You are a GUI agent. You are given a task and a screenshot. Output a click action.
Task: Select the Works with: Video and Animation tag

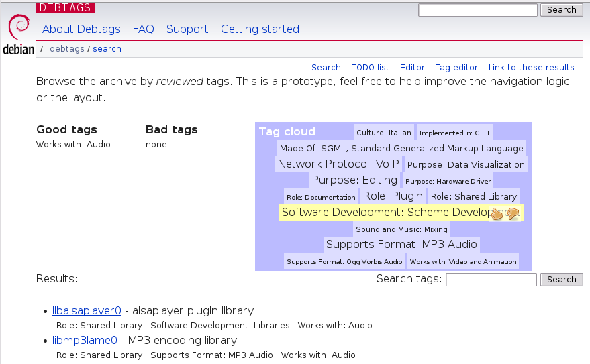point(463,261)
